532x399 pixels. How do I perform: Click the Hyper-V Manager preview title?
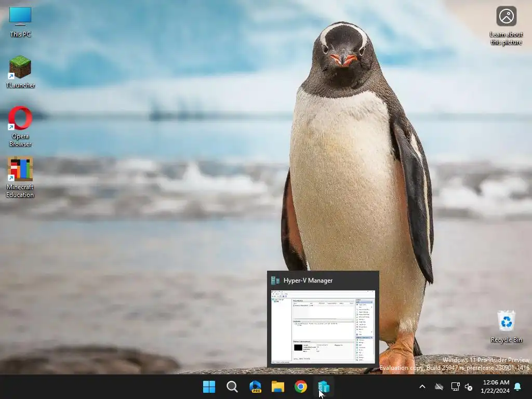pos(308,281)
